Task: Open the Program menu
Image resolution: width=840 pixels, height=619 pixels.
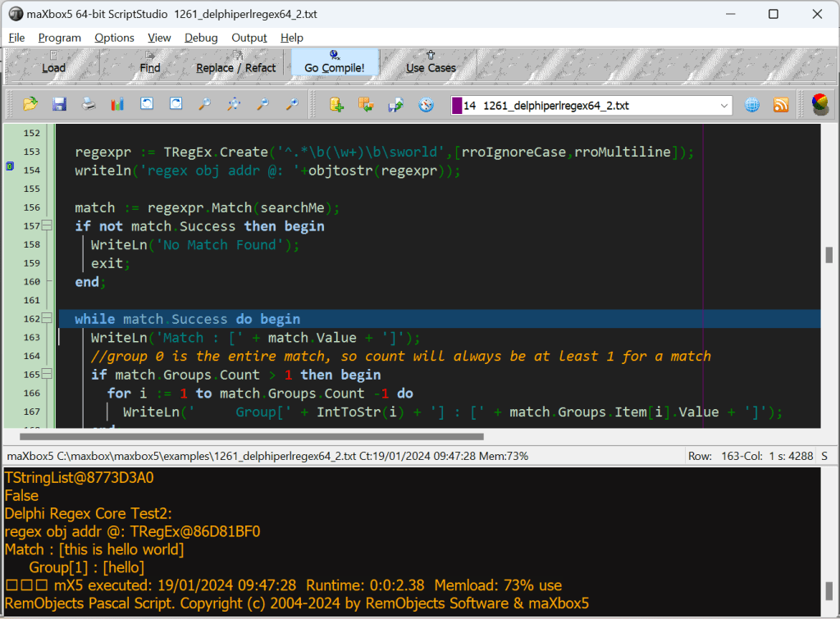Action: [59, 38]
